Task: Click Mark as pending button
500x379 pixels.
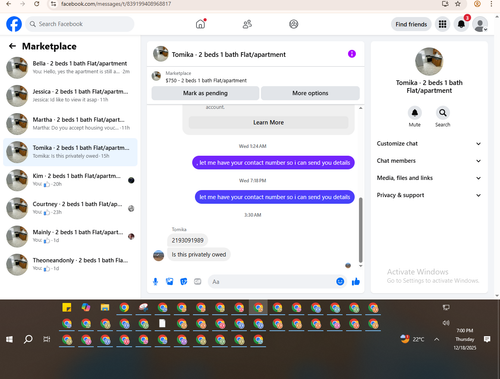Action: [x=205, y=93]
